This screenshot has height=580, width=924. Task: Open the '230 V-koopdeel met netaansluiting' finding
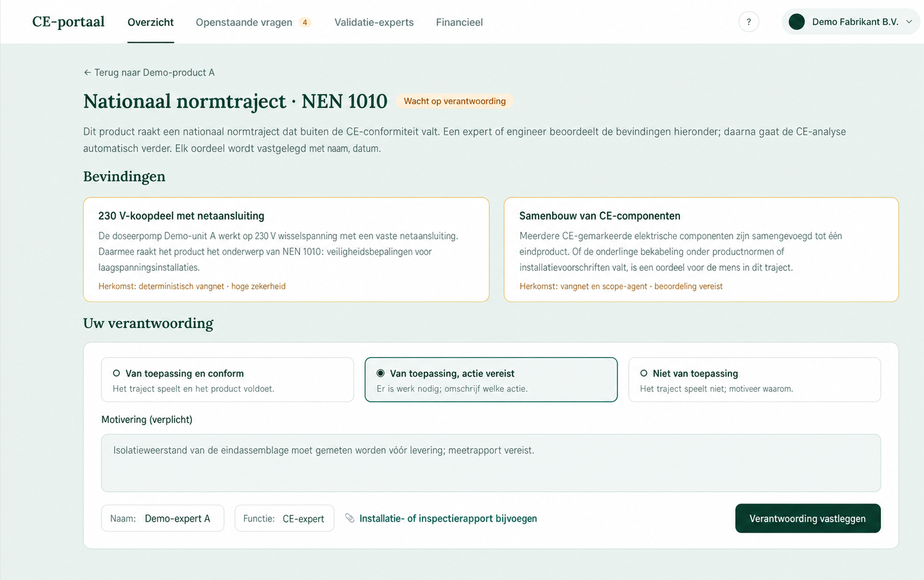tap(286, 249)
